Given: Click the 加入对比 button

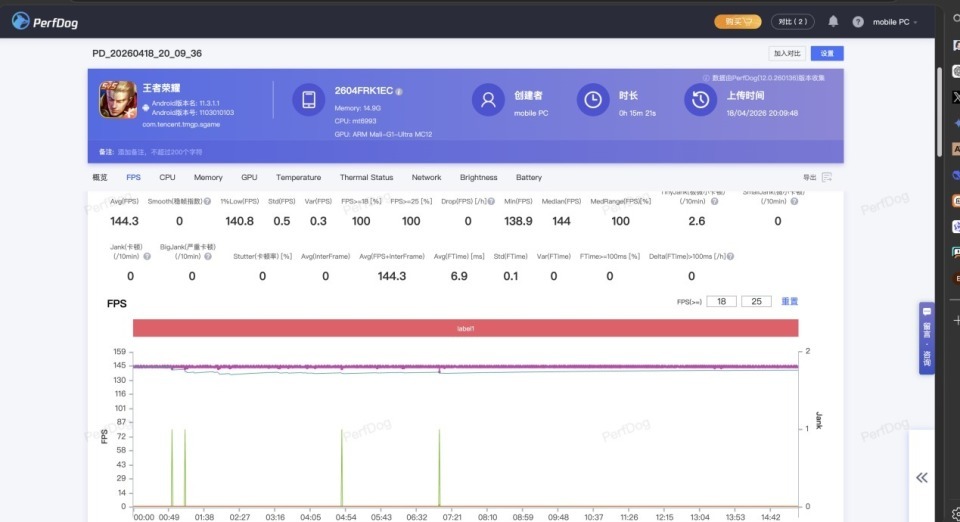Looking at the screenshot, I should [x=787, y=53].
